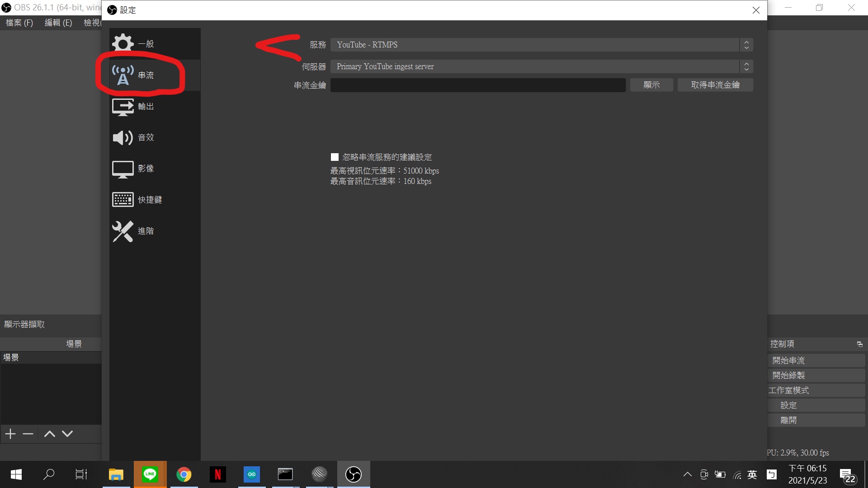Screen dimensions: 868x488
Task: Switch to the 音效 (Audio) settings tab
Action: [x=155, y=137]
